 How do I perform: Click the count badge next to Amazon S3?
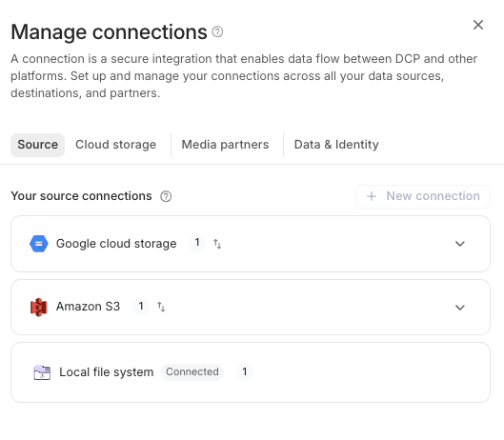coord(141,307)
